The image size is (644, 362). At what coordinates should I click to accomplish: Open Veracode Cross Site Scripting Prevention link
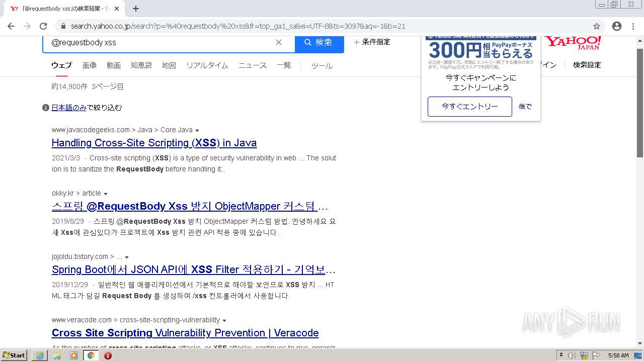point(185,333)
